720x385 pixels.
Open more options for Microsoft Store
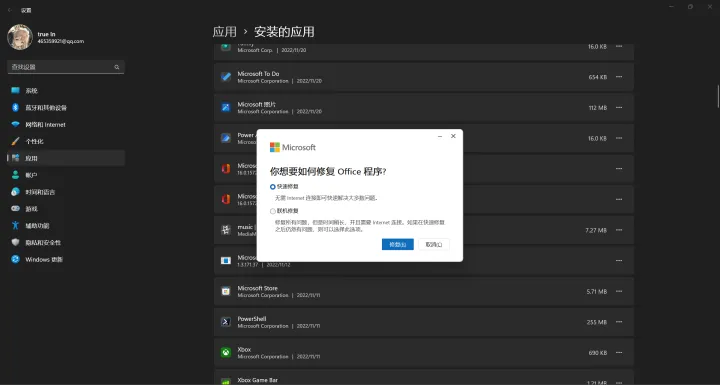619,291
